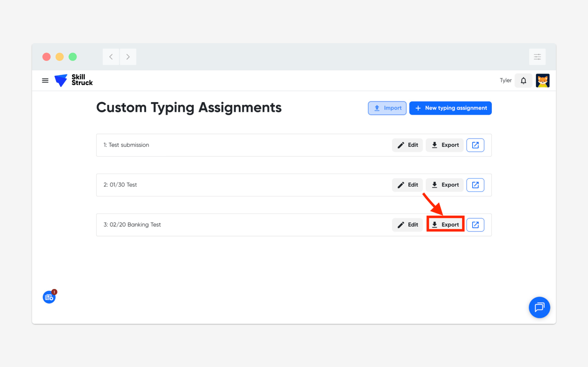Export the Test submission assignment
588x367 pixels.
click(x=445, y=145)
